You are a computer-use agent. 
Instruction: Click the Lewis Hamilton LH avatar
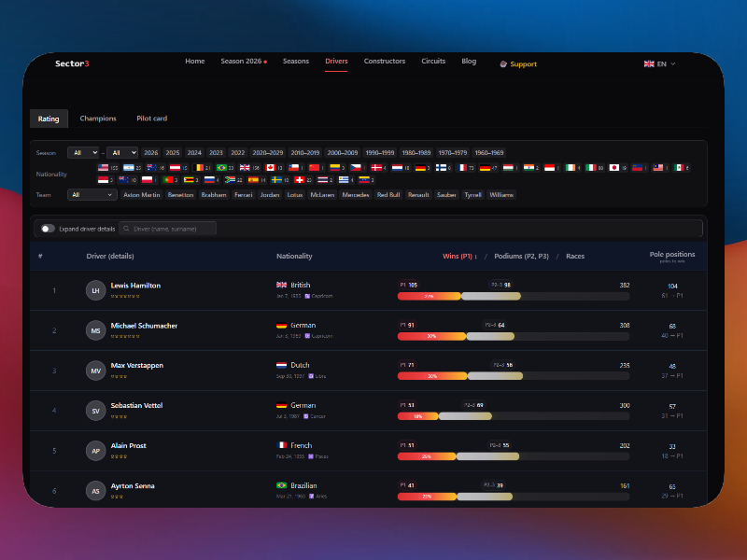95,290
